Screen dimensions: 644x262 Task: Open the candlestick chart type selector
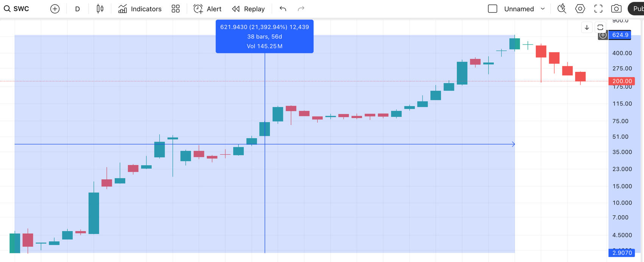pyautogui.click(x=100, y=9)
